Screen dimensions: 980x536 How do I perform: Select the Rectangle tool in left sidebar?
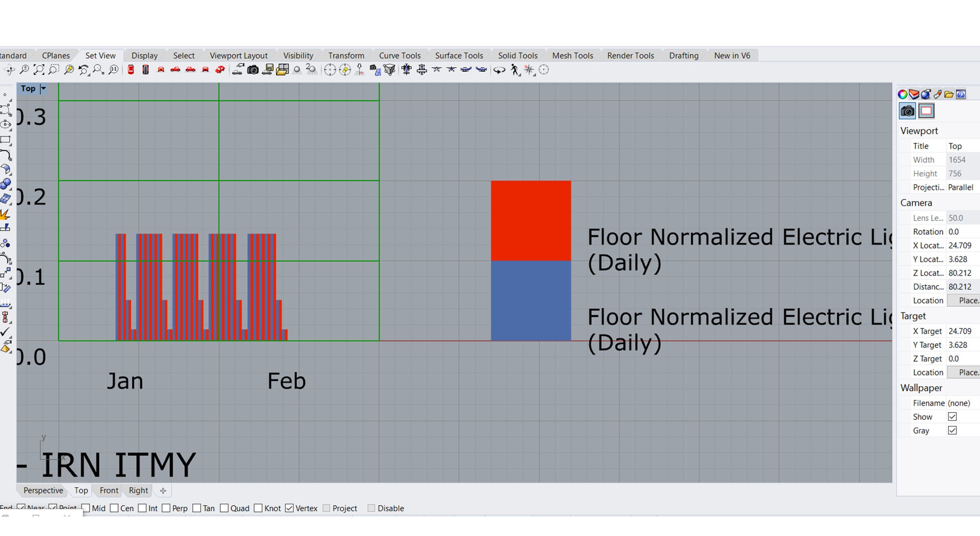[6, 140]
